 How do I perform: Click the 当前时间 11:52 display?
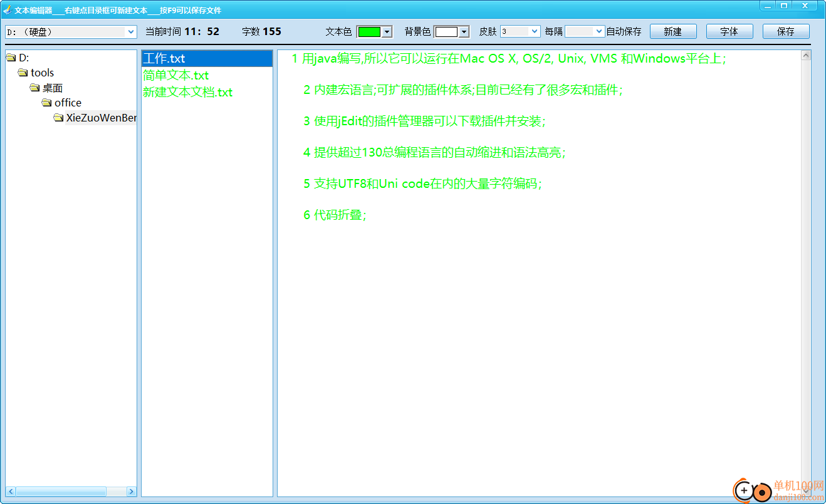(182, 31)
